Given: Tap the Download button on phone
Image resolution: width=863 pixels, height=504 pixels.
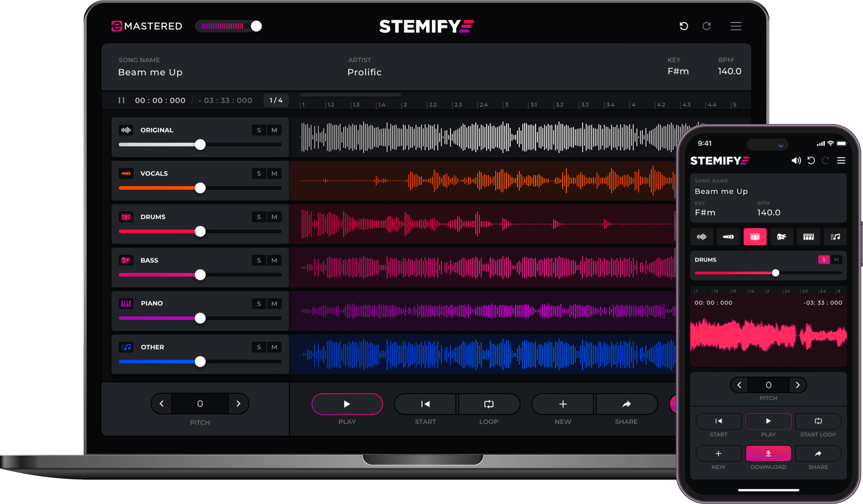Looking at the screenshot, I should 768,453.
